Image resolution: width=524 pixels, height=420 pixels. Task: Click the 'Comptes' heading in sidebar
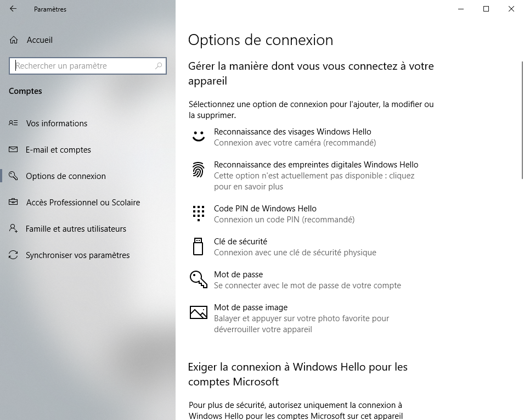click(25, 91)
